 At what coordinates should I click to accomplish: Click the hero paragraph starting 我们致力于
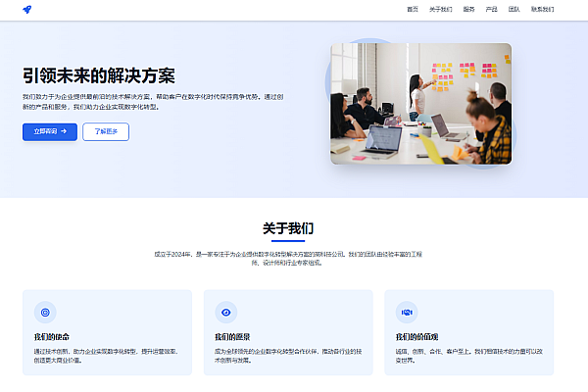(x=153, y=102)
